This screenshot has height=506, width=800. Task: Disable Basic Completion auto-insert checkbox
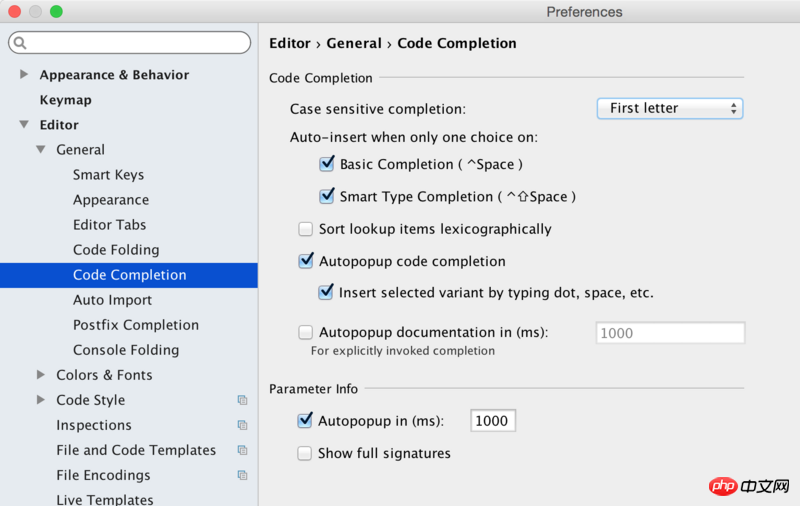point(326,164)
